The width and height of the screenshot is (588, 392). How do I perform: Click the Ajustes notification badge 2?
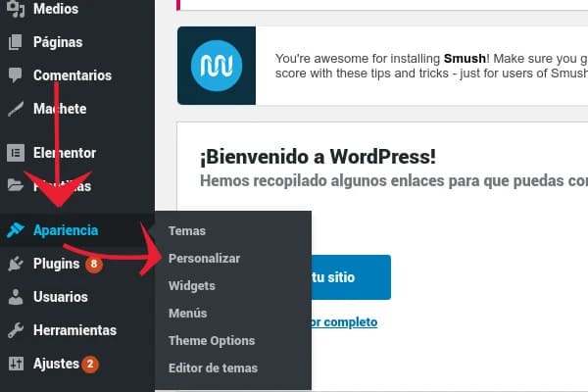(90, 364)
